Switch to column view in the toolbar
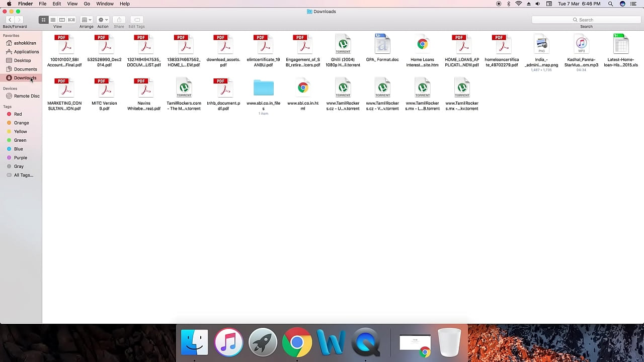The height and width of the screenshot is (362, 644). pyautogui.click(x=62, y=20)
